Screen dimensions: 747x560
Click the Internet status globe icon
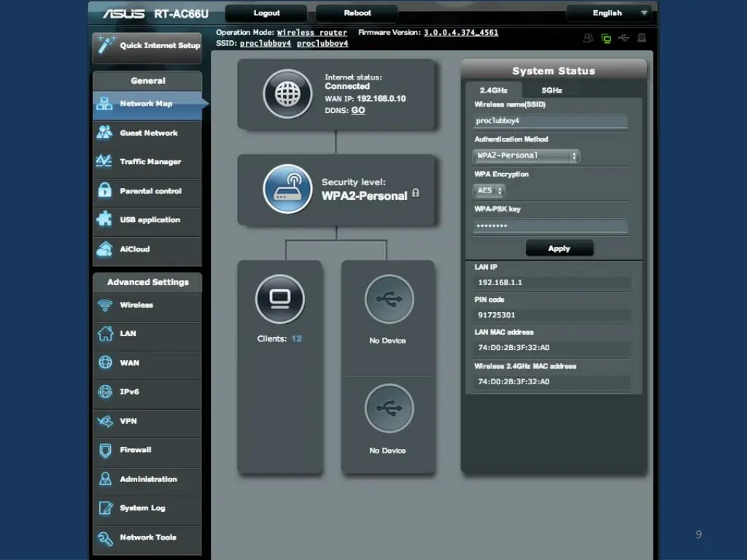[287, 94]
